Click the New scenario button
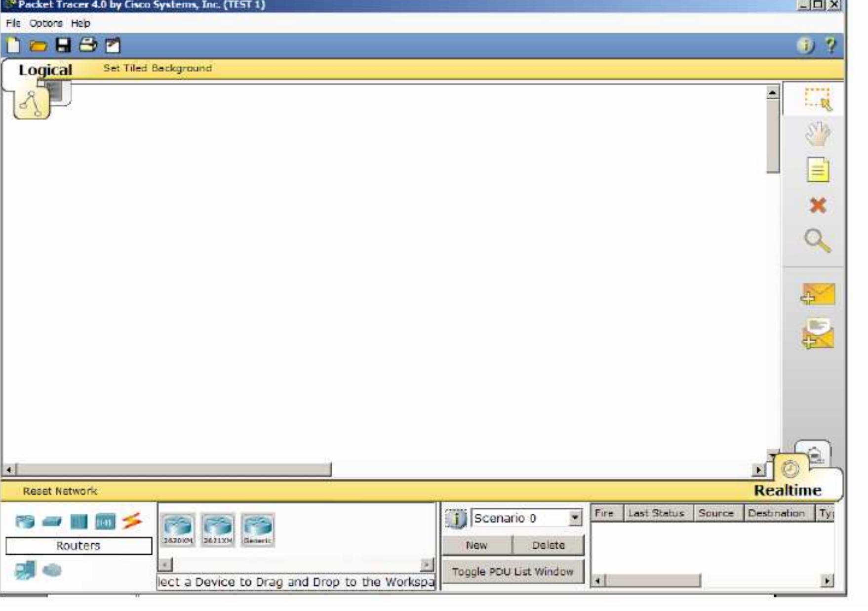Viewport: 868px width, 611px height. 477,545
